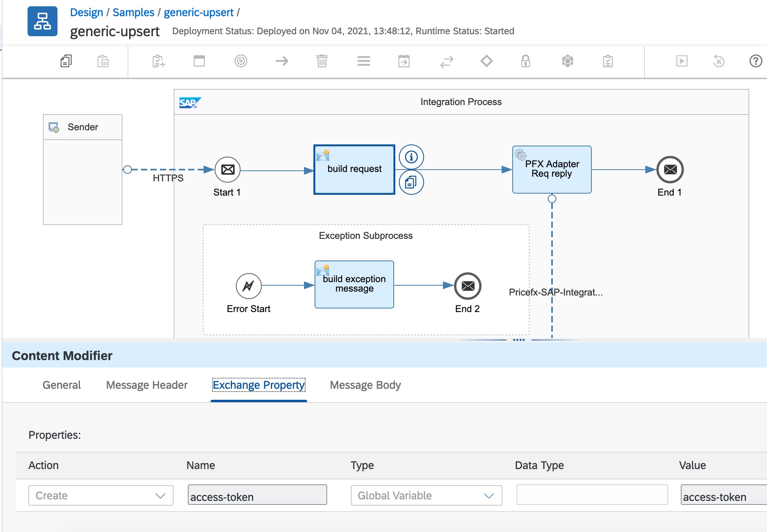This screenshot has height=532, width=767.
Task: Select the connector arrow tool
Action: pyautogui.click(x=282, y=61)
